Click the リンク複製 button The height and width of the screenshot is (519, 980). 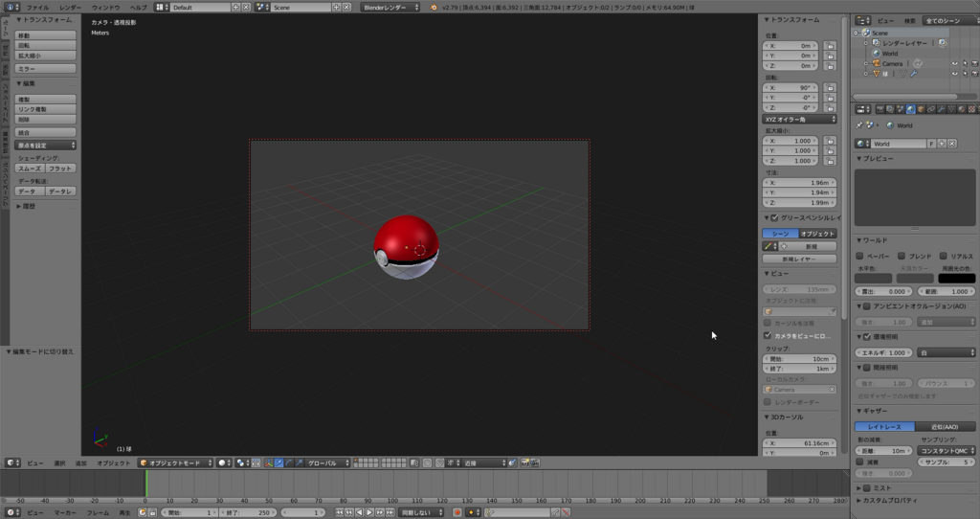(x=45, y=109)
